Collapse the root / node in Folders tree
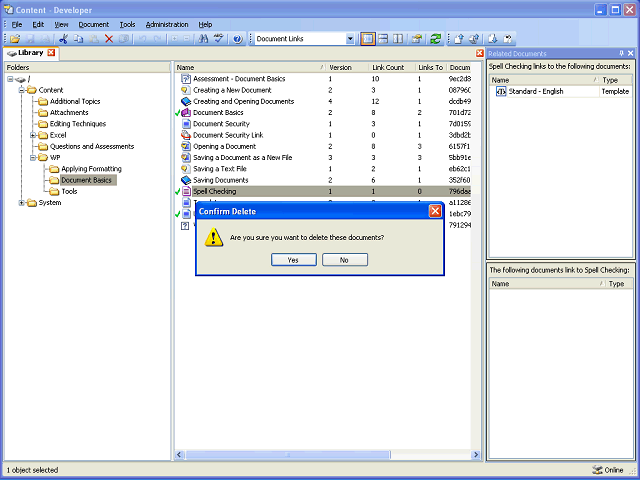The height and width of the screenshot is (480, 640). tap(10, 79)
